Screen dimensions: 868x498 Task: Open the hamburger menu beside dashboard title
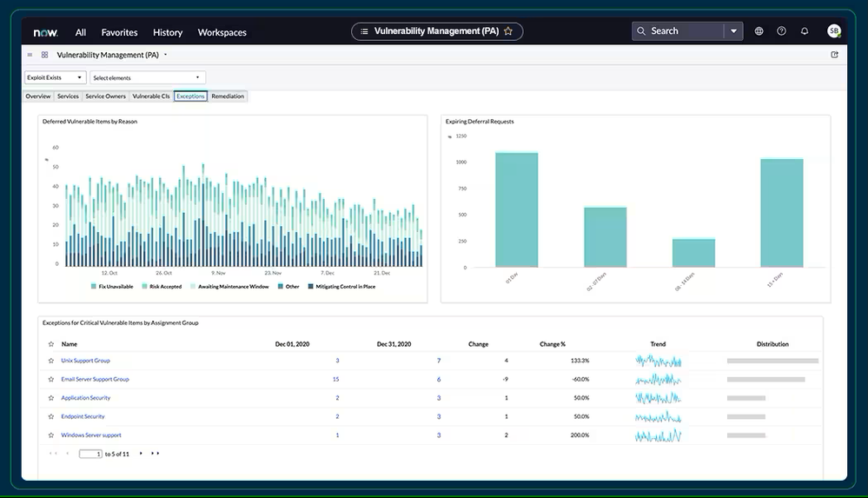(x=30, y=55)
